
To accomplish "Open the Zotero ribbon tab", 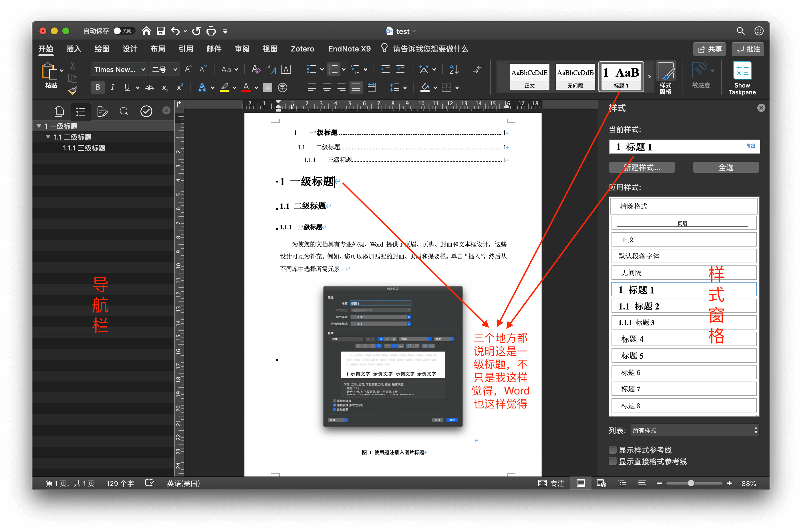I will [302, 49].
